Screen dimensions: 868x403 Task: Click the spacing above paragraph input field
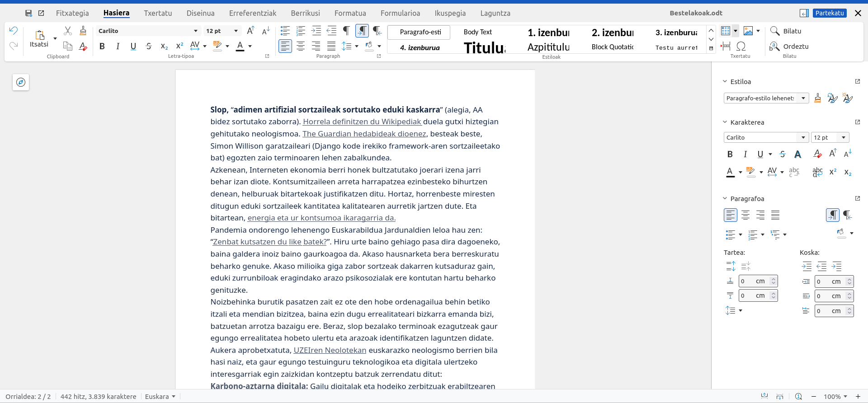click(754, 281)
